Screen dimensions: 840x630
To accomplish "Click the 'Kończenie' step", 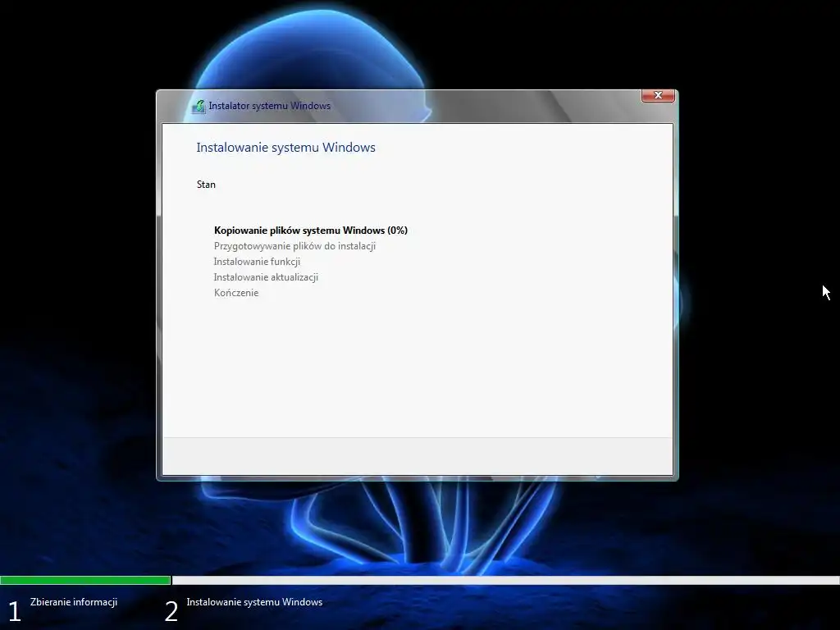I will pyautogui.click(x=236, y=293).
